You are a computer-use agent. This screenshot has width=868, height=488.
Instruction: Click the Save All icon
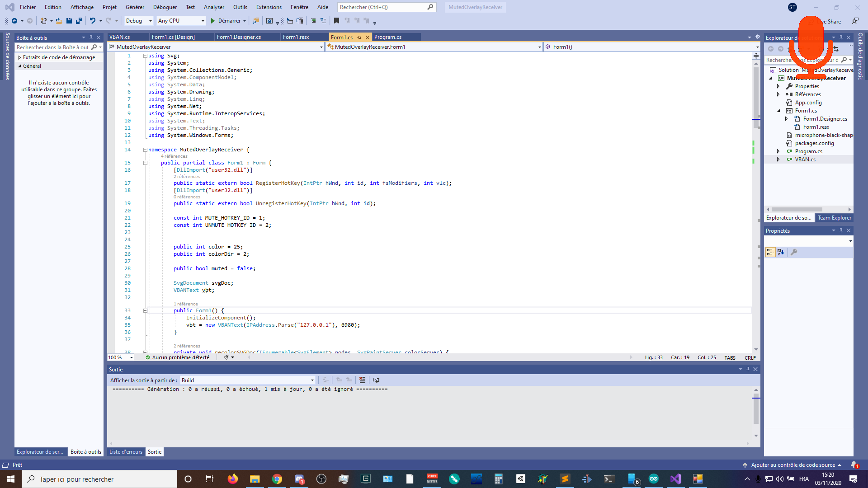(x=79, y=21)
